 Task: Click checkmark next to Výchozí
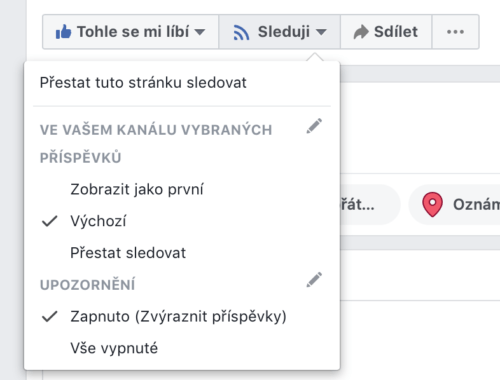click(50, 221)
